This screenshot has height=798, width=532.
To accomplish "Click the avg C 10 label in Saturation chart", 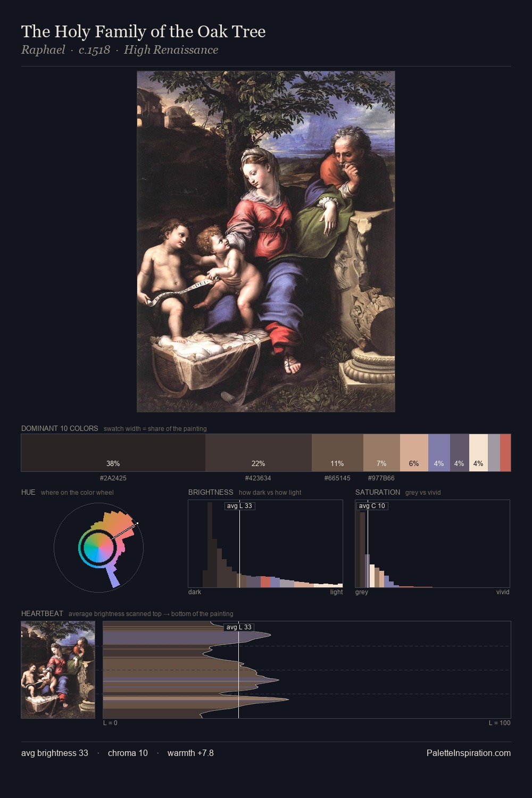I will point(372,506).
